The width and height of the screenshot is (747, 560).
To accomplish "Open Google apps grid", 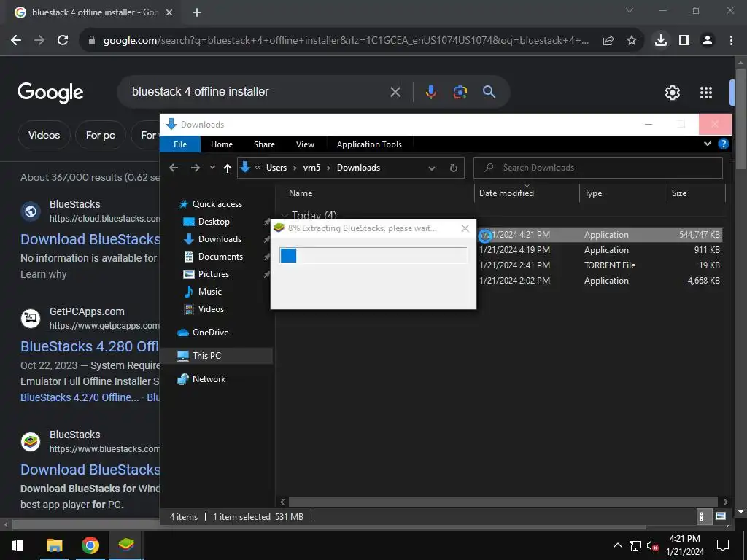I will (706, 93).
